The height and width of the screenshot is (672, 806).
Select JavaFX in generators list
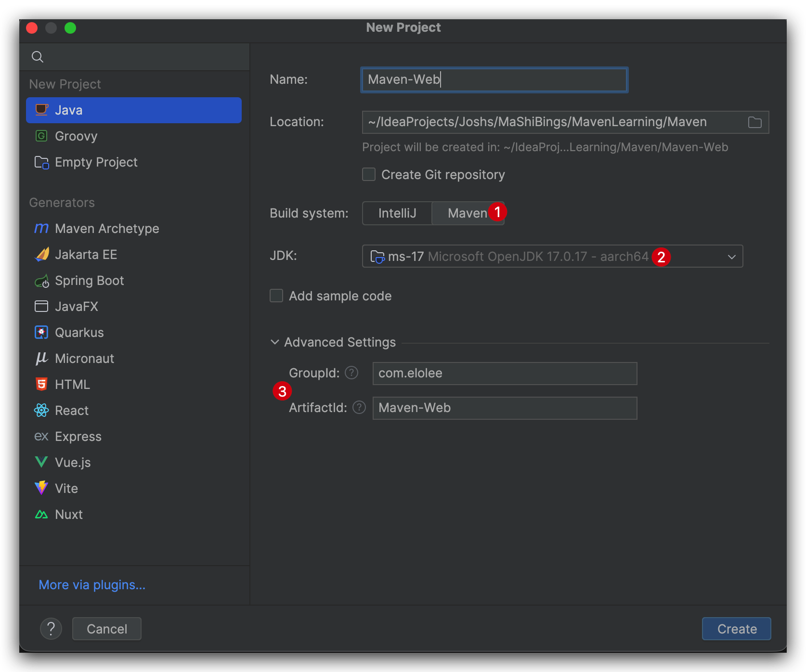tap(134, 307)
